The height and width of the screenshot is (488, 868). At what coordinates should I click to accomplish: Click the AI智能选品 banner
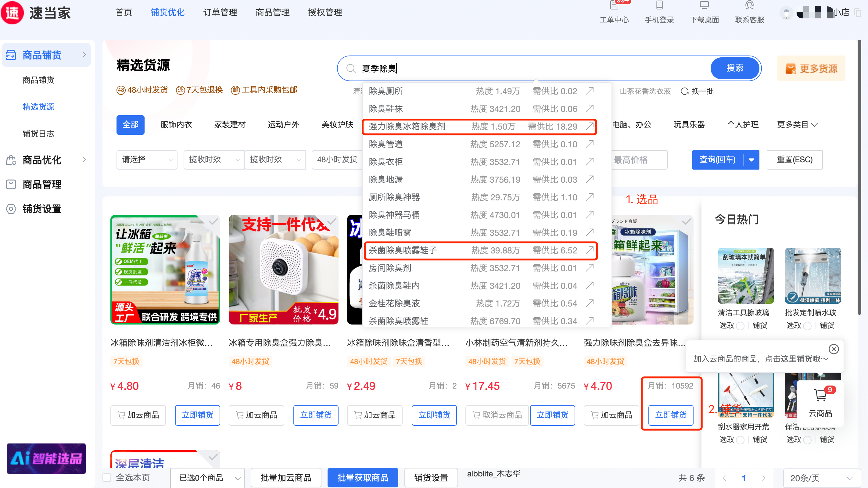pyautogui.click(x=46, y=458)
